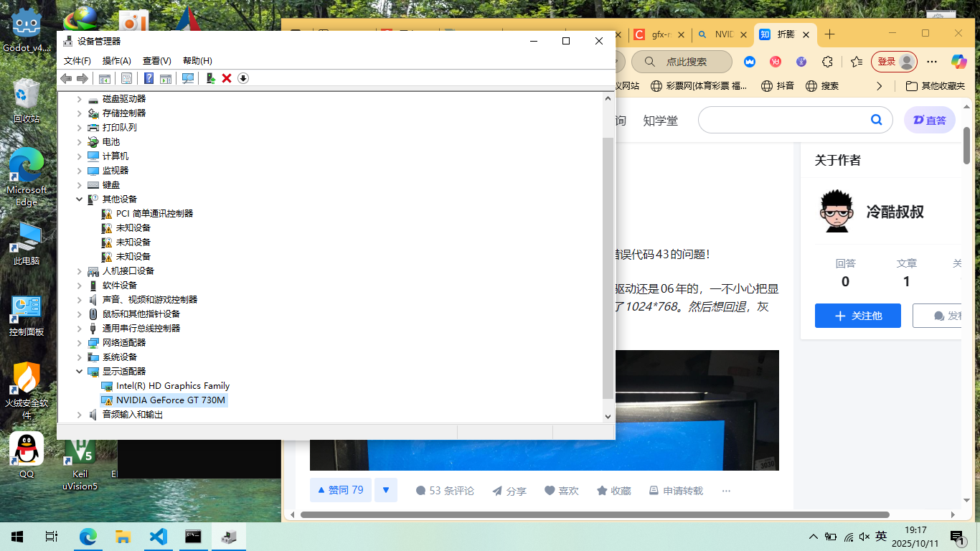Click the 关注他 follow button
Image resolution: width=980 pixels, height=551 pixels.
(x=858, y=316)
